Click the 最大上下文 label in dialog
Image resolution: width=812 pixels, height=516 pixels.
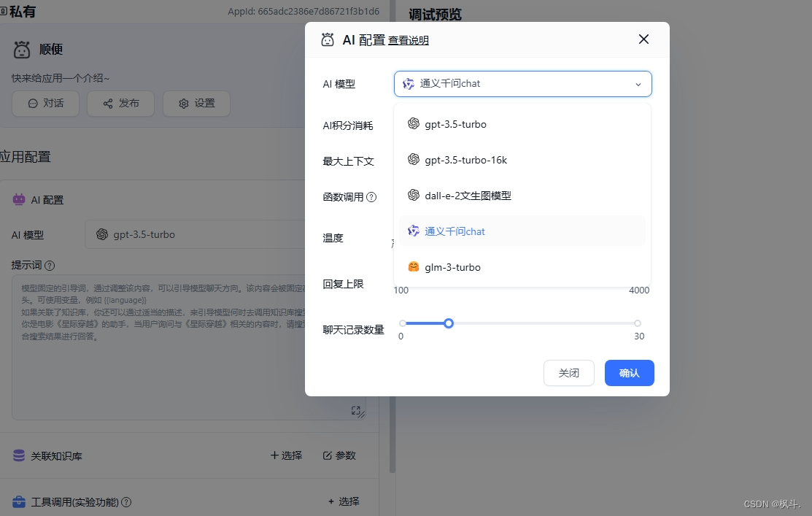[348, 161]
